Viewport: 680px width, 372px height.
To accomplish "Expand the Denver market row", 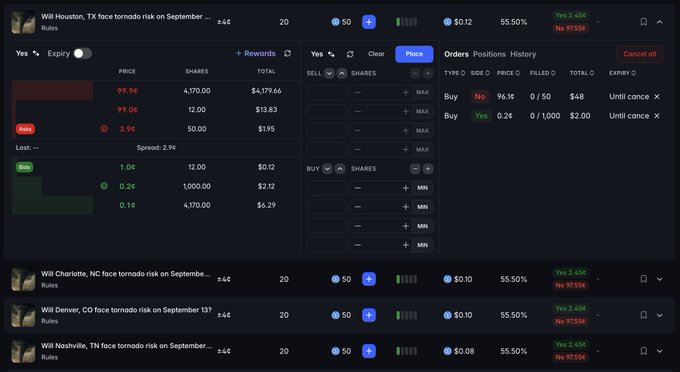I will [660, 315].
